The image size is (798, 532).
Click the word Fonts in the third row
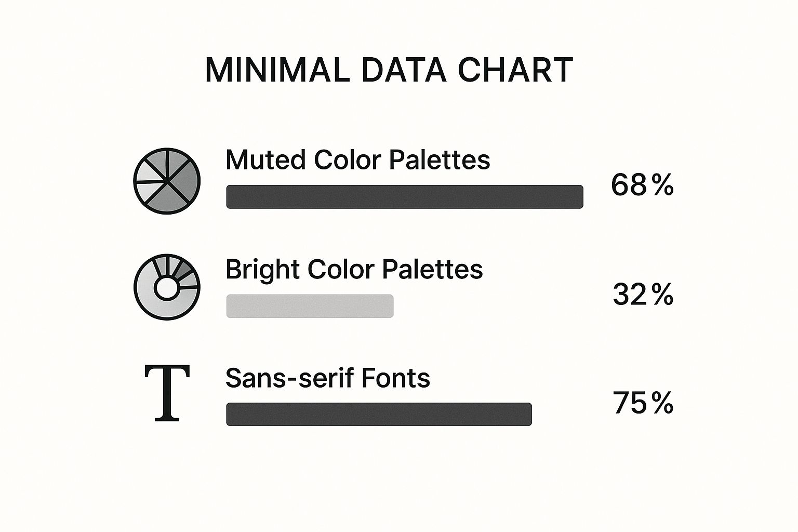coord(395,378)
